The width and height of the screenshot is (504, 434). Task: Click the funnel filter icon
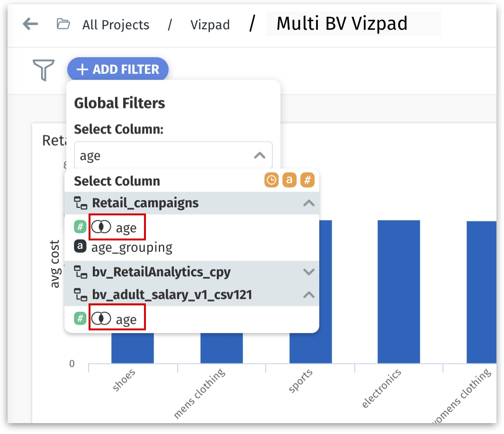(43, 70)
